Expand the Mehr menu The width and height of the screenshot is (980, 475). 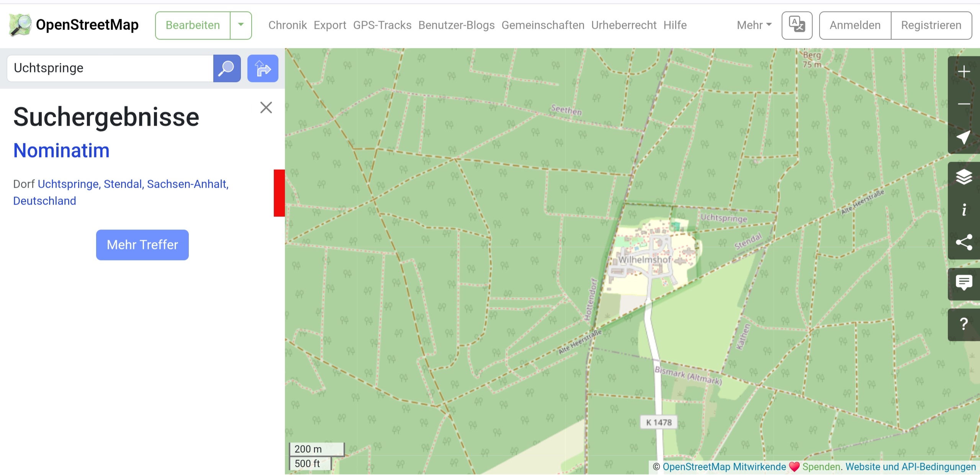[754, 25]
